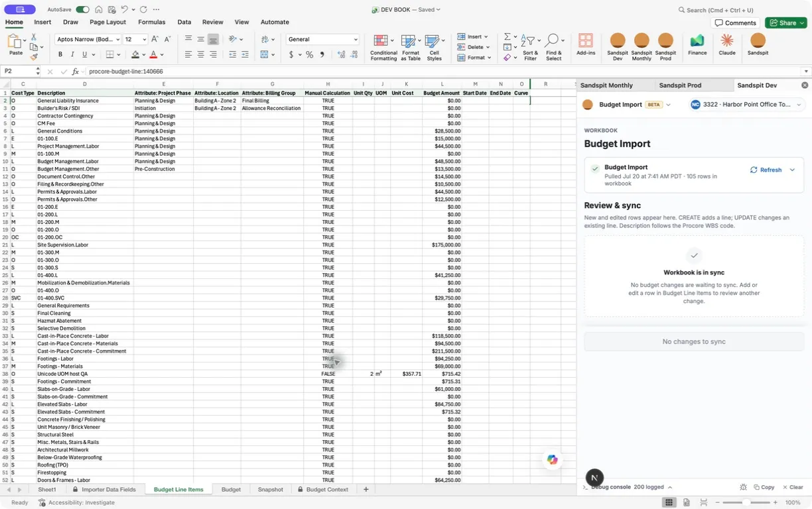Click Clear in the debug console
The width and height of the screenshot is (812, 509).
pos(792,487)
